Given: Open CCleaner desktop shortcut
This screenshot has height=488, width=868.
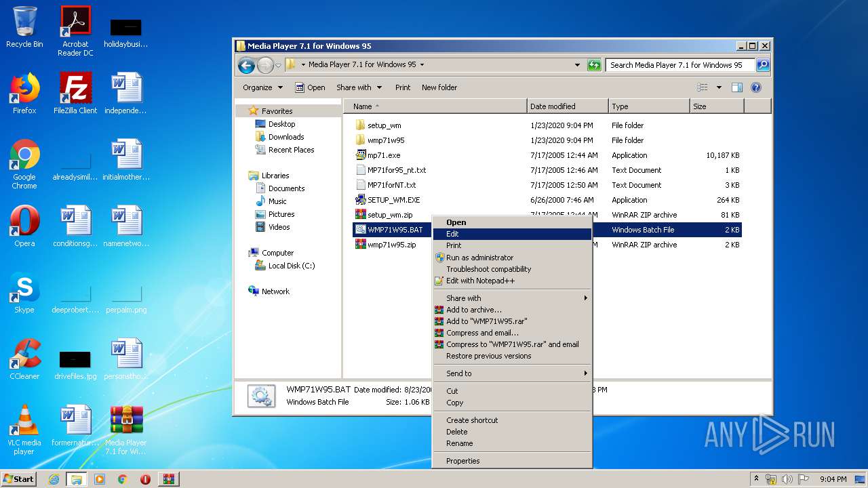Looking at the screenshot, I should [x=24, y=359].
